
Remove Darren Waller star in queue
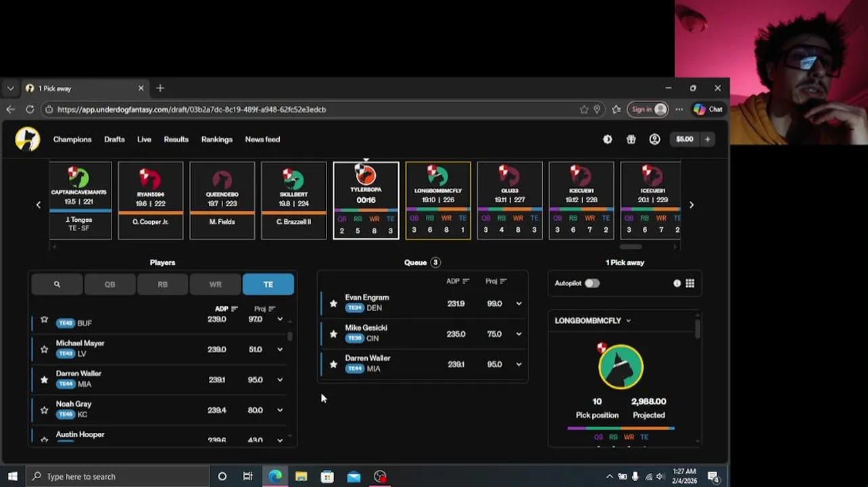click(x=333, y=365)
